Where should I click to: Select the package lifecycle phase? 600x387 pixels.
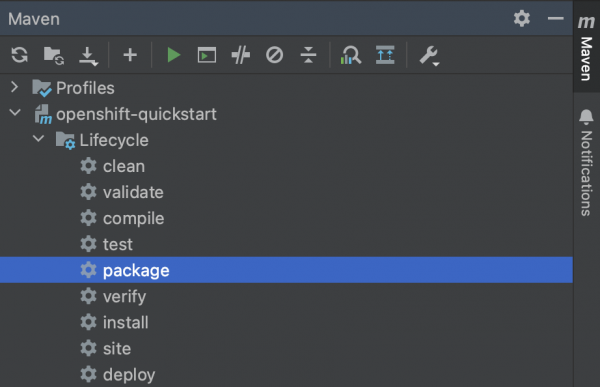click(x=286, y=270)
